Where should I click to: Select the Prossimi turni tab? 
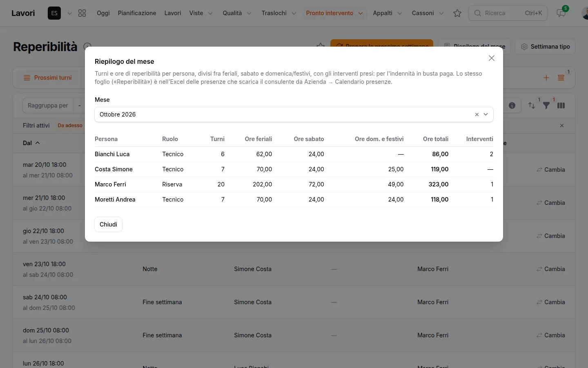[x=48, y=78]
